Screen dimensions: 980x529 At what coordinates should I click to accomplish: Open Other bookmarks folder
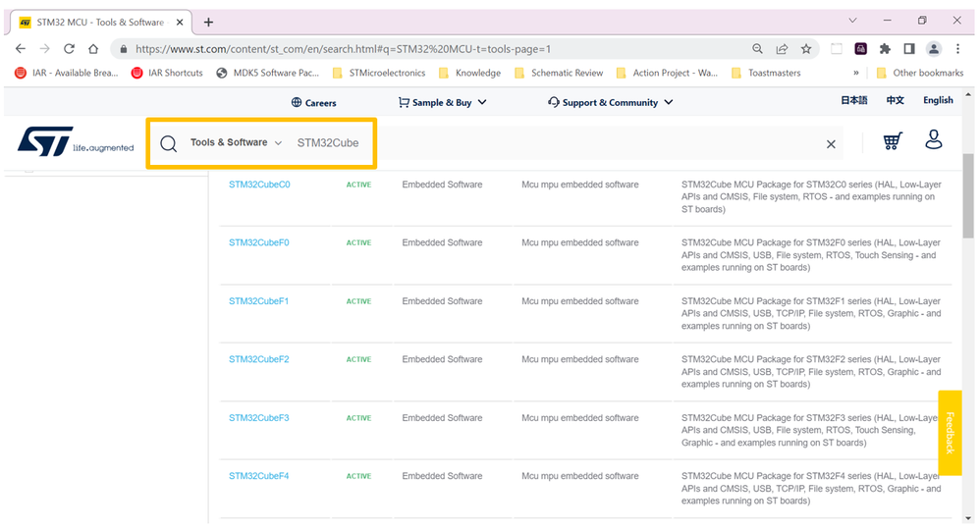tap(920, 73)
